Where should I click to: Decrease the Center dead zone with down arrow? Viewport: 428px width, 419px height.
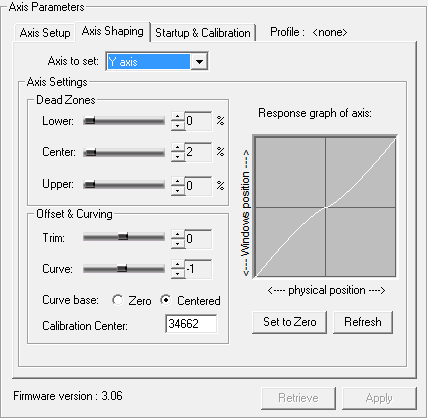click(x=178, y=157)
